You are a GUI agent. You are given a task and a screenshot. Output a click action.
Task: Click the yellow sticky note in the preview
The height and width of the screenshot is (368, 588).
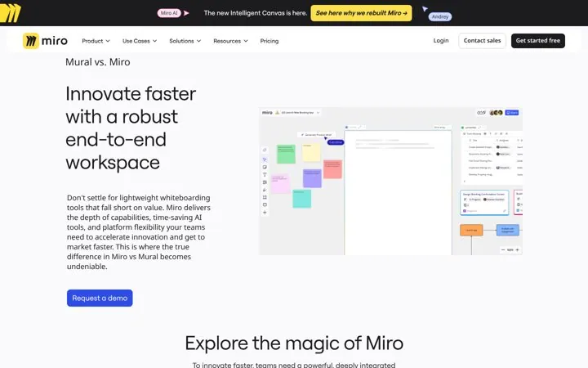point(312,152)
